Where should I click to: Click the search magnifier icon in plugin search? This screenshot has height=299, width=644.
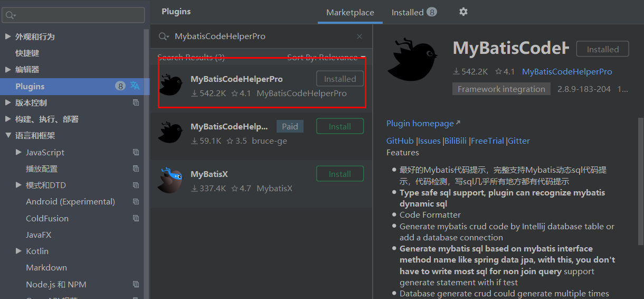pyautogui.click(x=164, y=36)
